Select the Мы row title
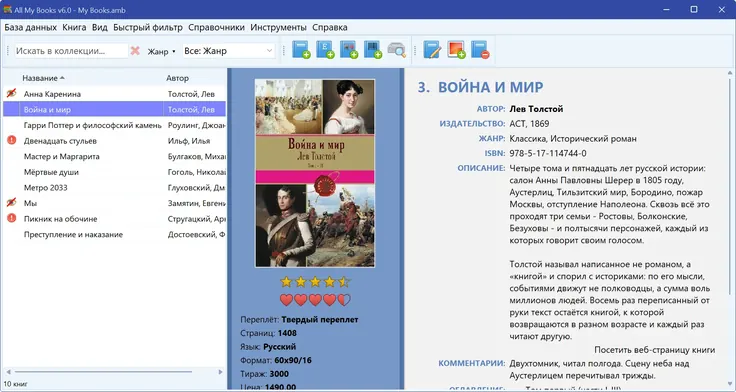This screenshot has width=736, height=392. click(x=31, y=203)
